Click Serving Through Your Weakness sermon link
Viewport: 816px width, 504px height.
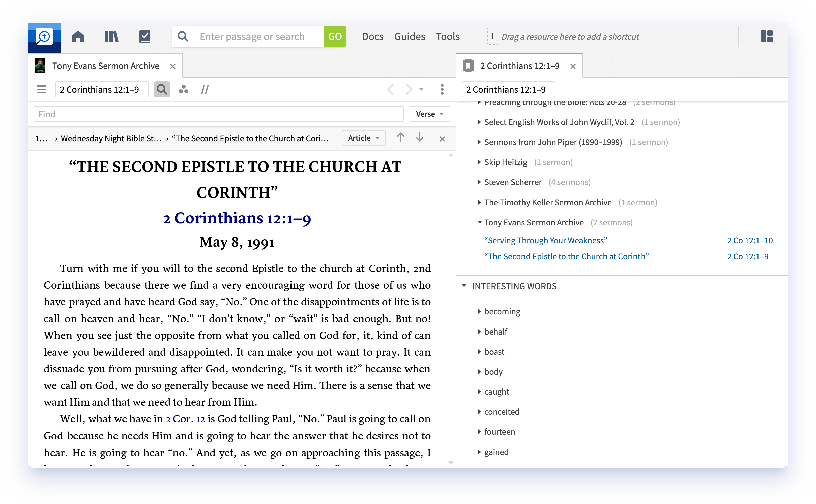click(545, 240)
